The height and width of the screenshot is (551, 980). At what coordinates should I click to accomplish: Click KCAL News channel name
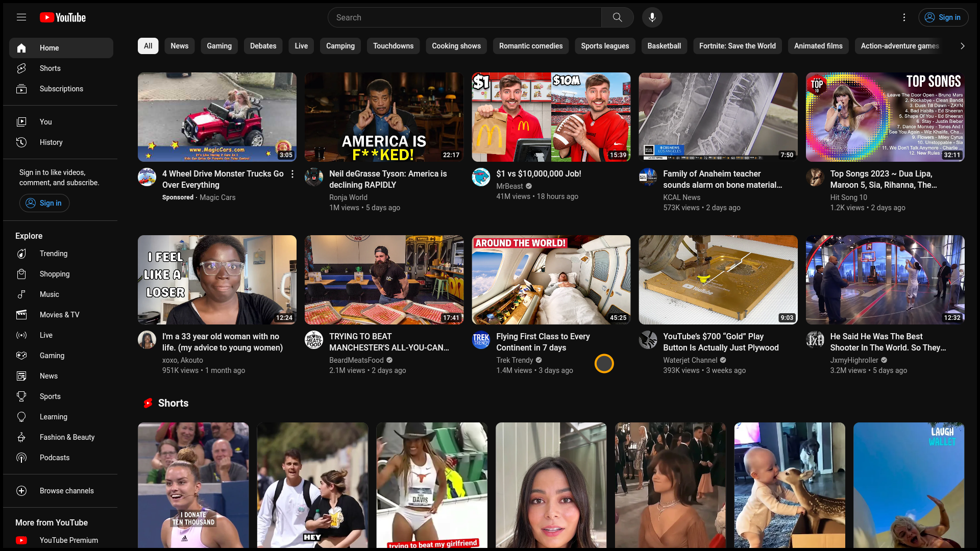point(681,197)
